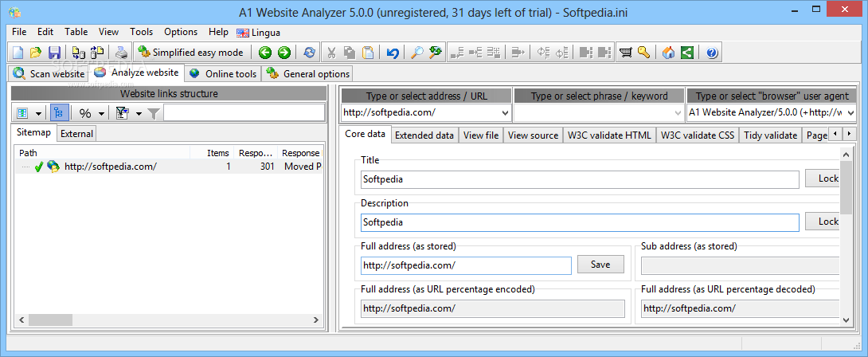Image resolution: width=868 pixels, height=357 pixels.
Task: Open dropdown arrow beside percent icon
Action: coord(102,114)
